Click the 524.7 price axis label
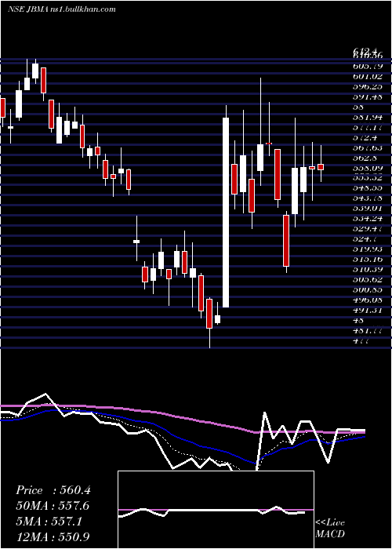 coord(365,238)
